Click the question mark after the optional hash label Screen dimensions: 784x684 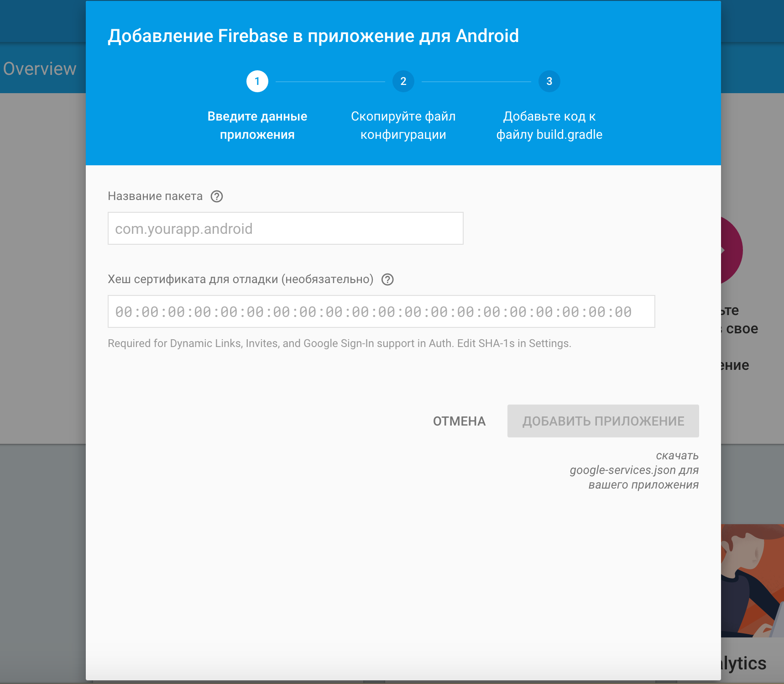[x=387, y=280]
